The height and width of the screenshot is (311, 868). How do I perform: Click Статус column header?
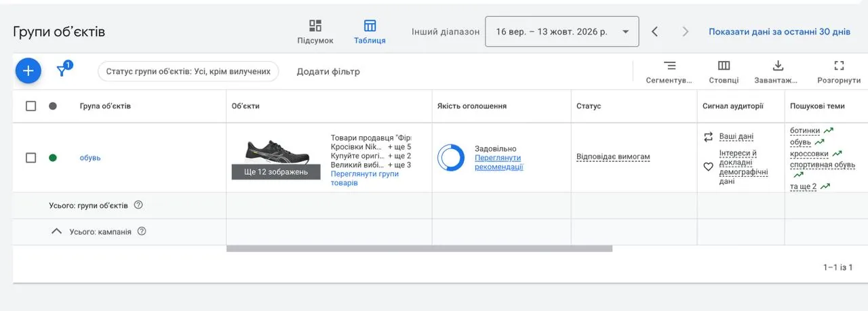tap(589, 106)
